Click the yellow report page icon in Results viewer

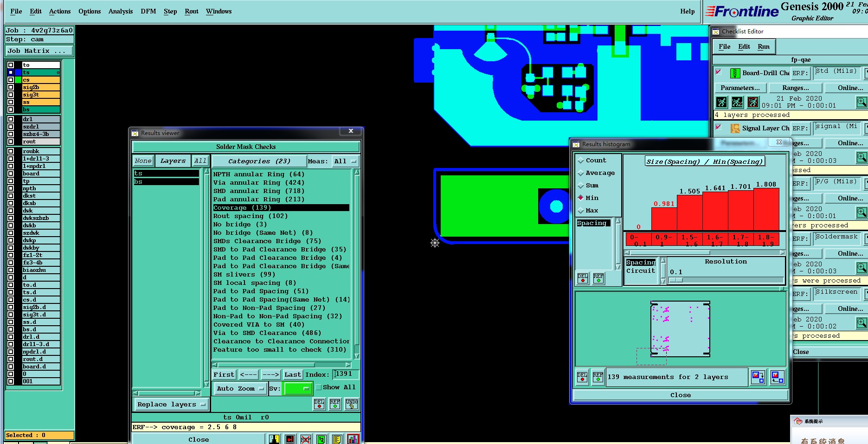(337, 439)
